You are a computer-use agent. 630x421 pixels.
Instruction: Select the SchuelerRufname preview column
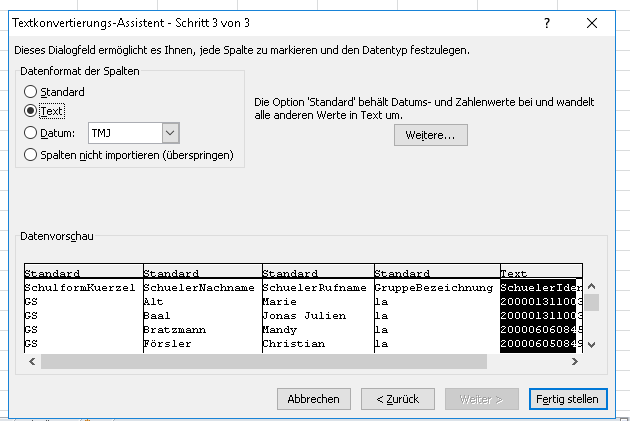[x=316, y=308]
